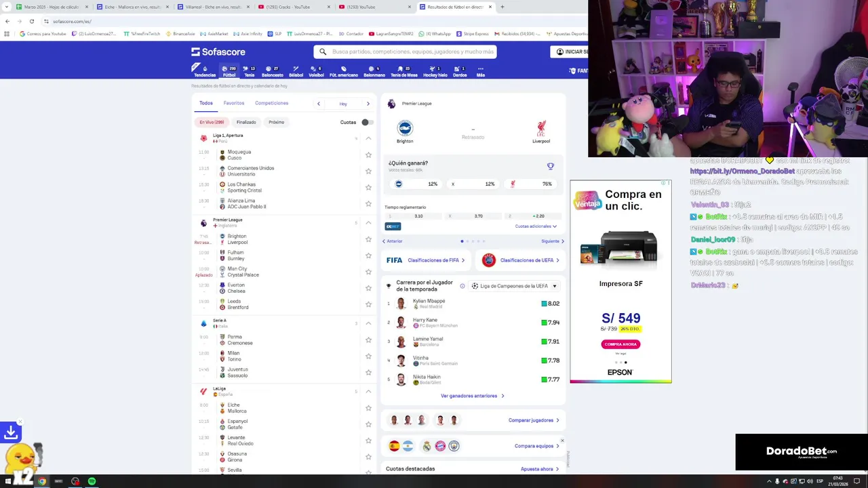Image resolution: width=868 pixels, height=488 pixels.
Task: Favorite the Alianza Lima vs ADC Juan Pablo II match
Action: (x=368, y=203)
